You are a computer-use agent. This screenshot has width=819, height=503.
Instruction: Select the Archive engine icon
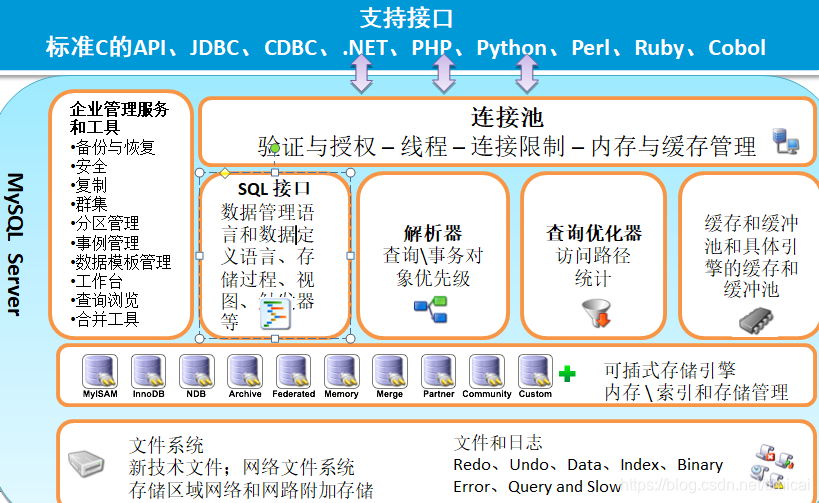coord(245,371)
